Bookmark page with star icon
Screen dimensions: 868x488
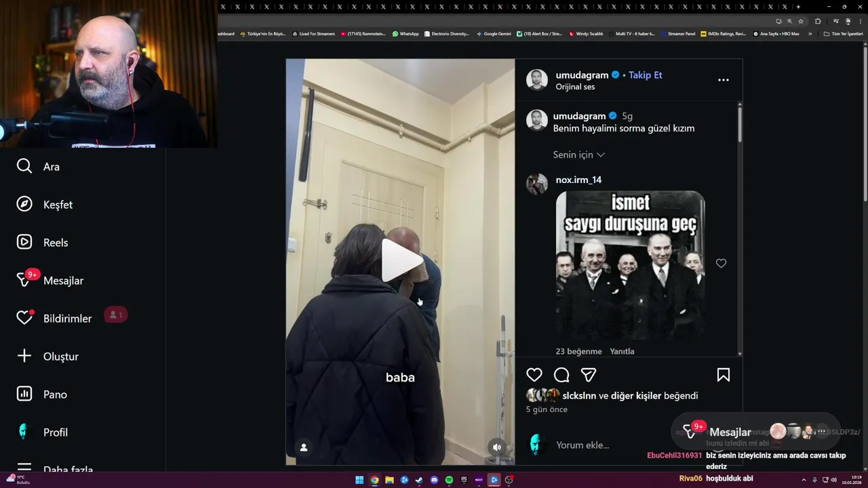[801, 21]
